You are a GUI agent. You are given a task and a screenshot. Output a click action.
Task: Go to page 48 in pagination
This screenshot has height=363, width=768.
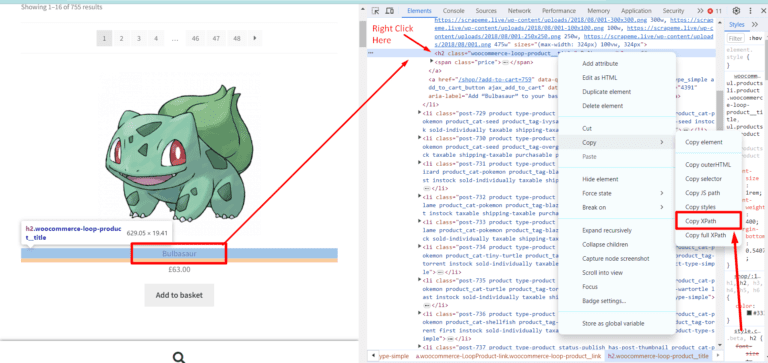pos(237,38)
